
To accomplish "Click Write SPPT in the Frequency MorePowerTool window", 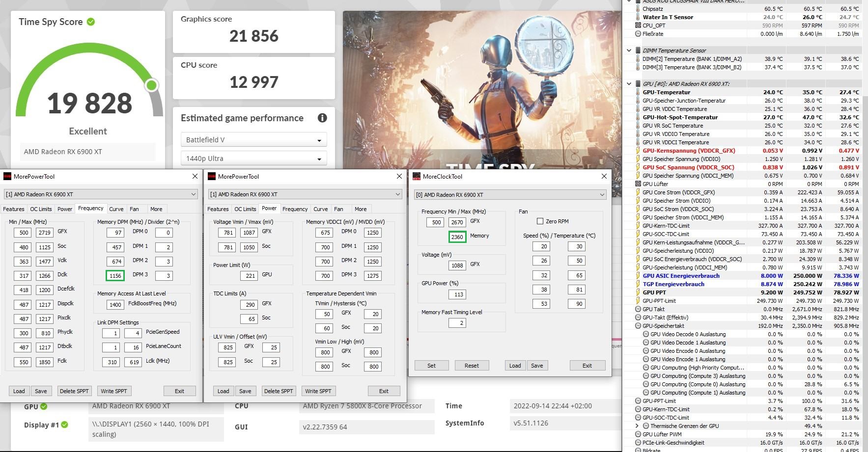I will 114,391.
